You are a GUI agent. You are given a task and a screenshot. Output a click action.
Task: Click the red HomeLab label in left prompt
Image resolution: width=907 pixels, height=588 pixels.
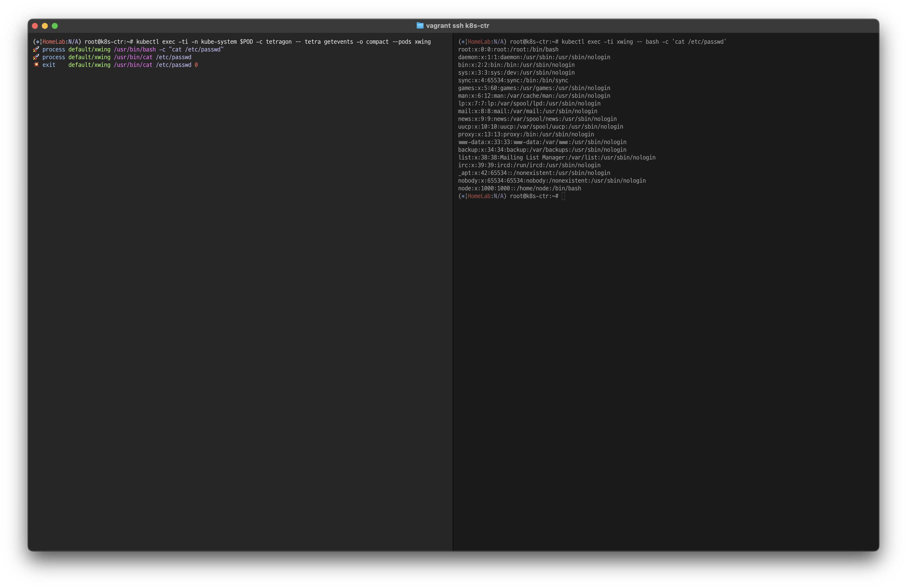[x=53, y=42]
